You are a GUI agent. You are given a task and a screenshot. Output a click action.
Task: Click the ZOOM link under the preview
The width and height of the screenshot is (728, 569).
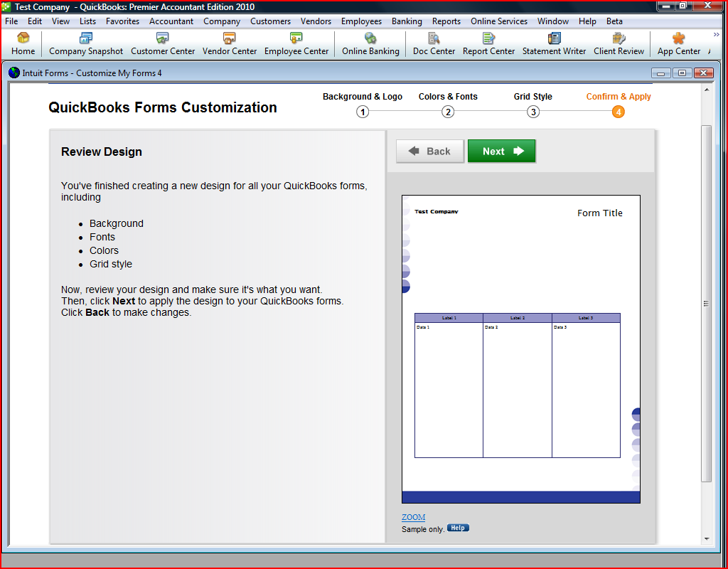point(413,517)
